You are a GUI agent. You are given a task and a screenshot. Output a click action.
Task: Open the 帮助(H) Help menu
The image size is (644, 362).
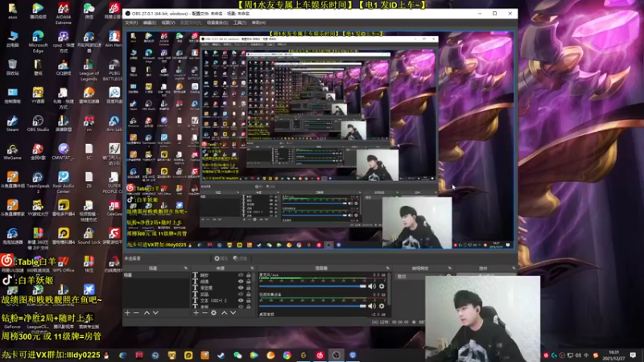click(258, 23)
